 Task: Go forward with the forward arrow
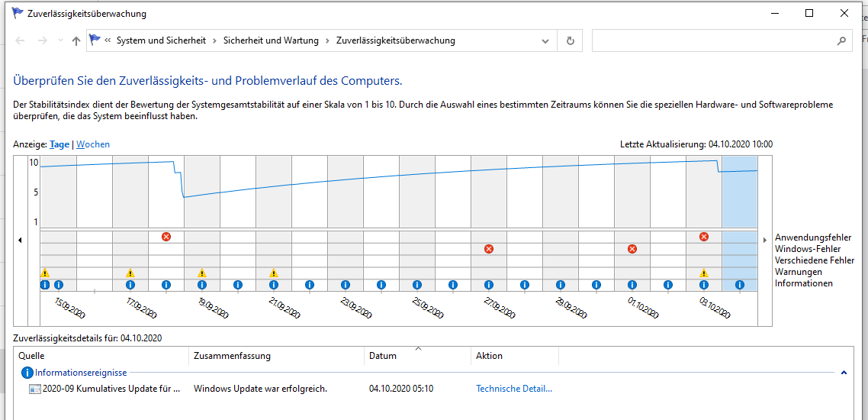tap(42, 40)
